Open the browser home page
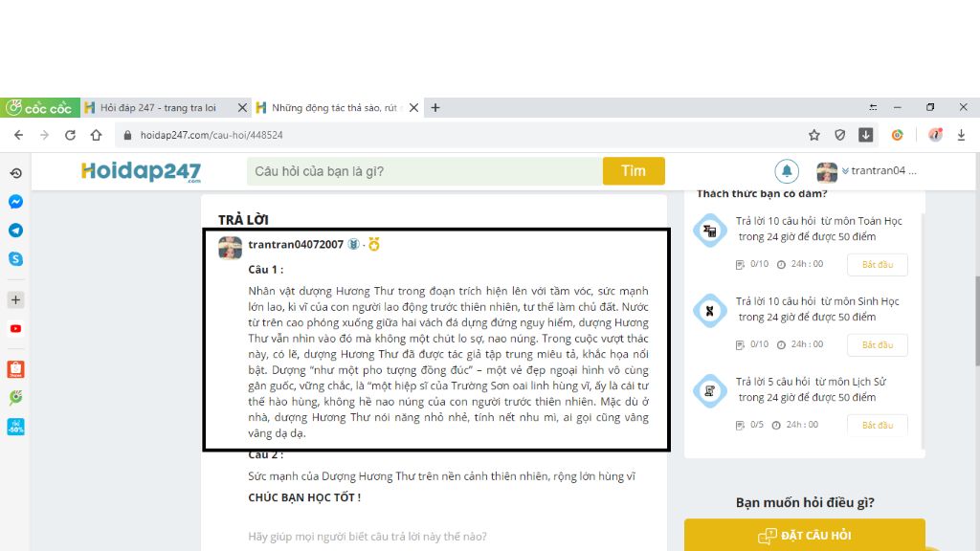980x551 pixels. (96, 135)
